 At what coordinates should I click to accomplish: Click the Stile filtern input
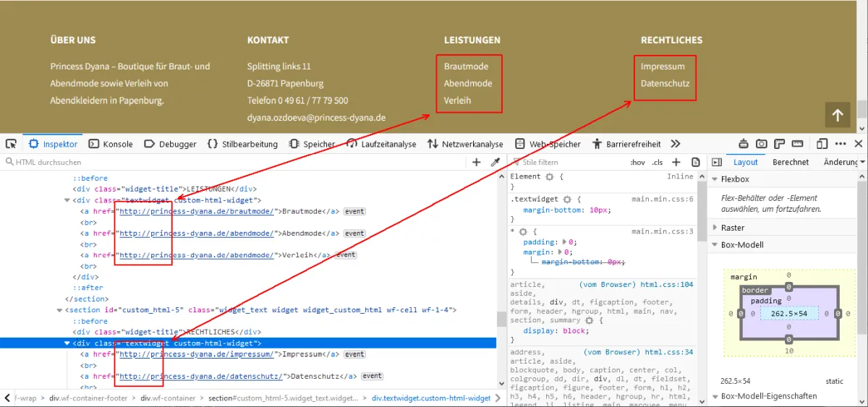564,163
